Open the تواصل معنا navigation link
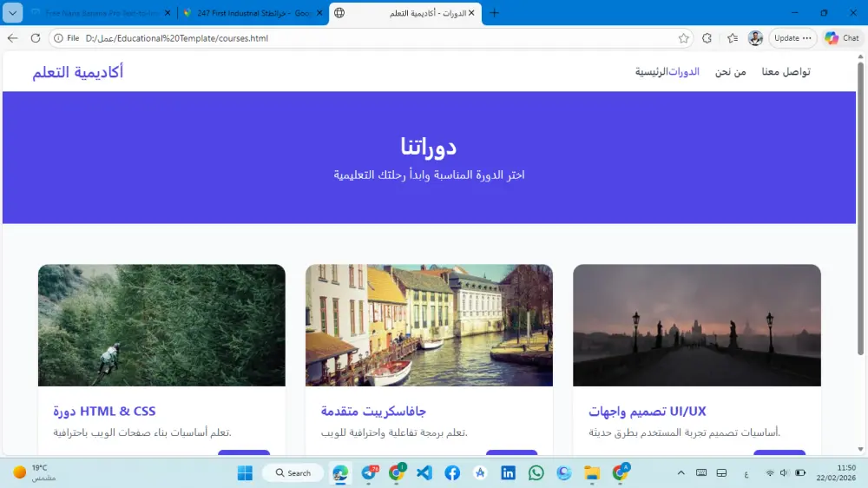Viewport: 868px width, 488px height. [786, 72]
